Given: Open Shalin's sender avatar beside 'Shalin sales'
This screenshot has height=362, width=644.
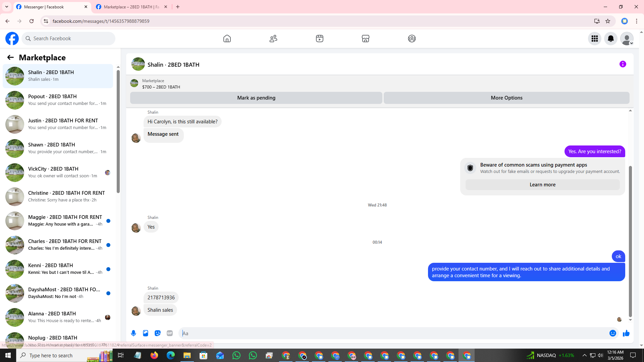Looking at the screenshot, I should tap(136, 311).
